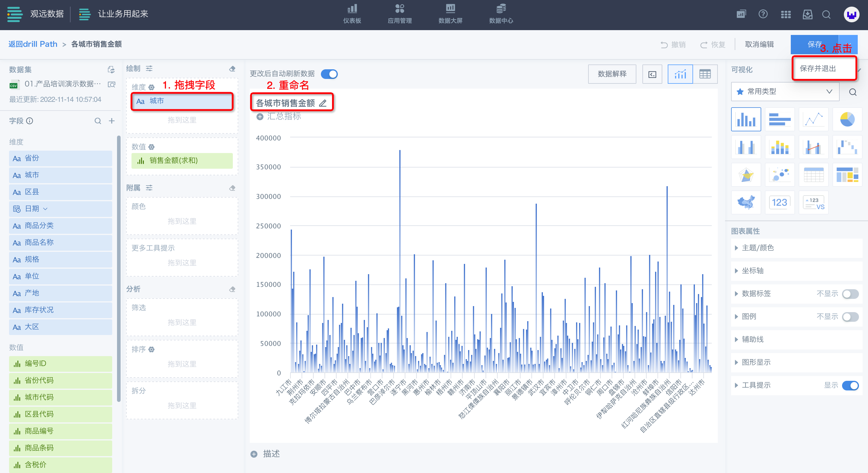Clear drawing section with eraser icon

(x=232, y=69)
